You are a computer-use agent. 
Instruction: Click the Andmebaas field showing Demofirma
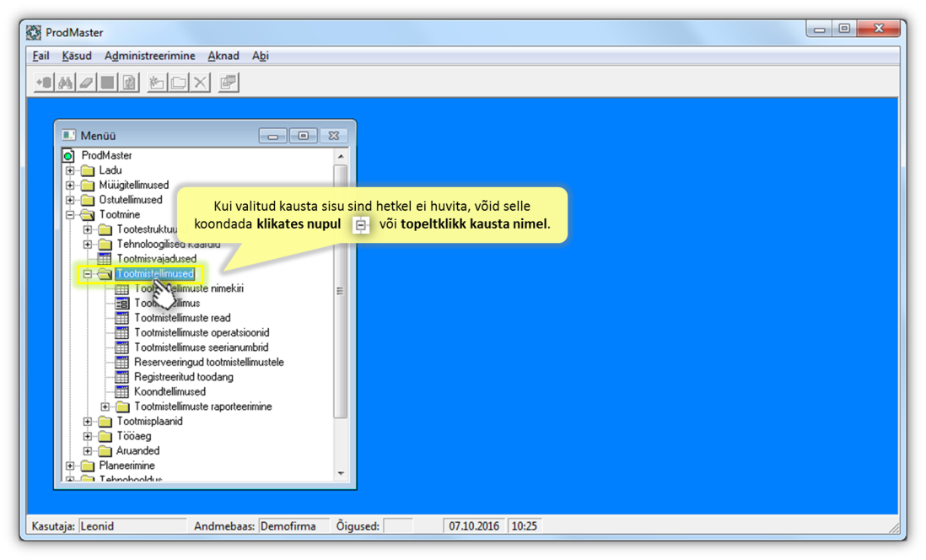[x=293, y=525]
